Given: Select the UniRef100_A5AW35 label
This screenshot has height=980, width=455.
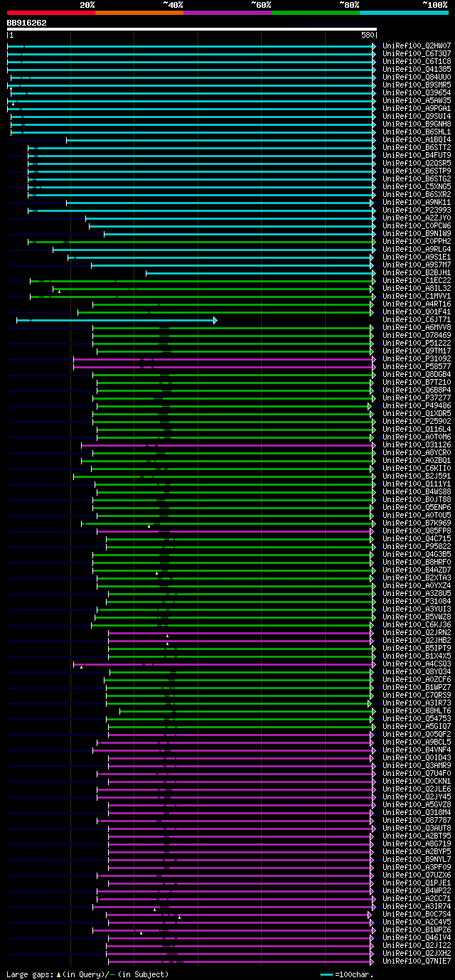Looking at the screenshot, I should (x=417, y=100).
